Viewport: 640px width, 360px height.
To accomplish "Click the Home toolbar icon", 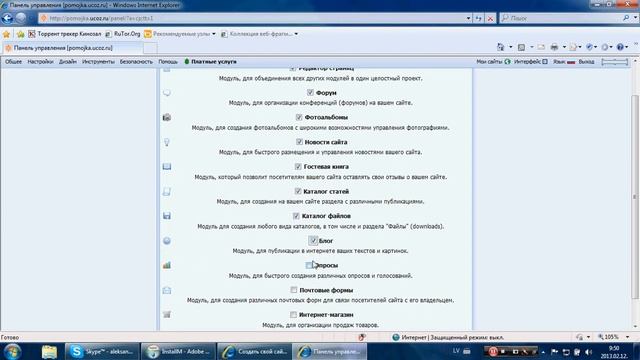I will point(500,47).
